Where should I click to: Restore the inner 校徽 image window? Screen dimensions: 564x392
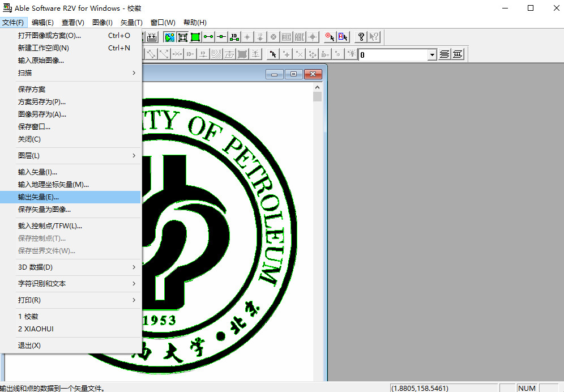[293, 74]
